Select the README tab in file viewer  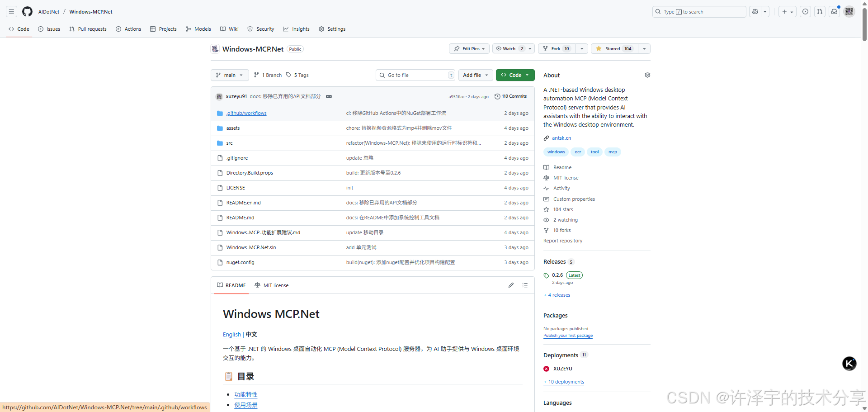point(231,285)
